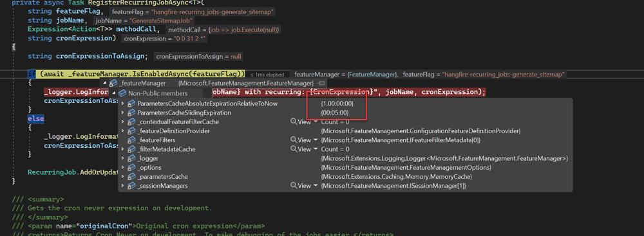Select the {Microsoft.FeatureManagement.FeatureManager} header value

246,84
